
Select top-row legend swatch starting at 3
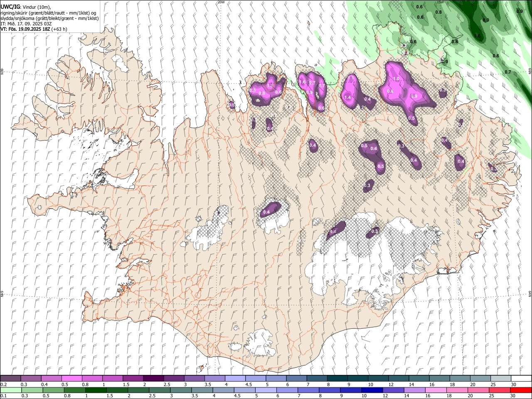[194, 379]
